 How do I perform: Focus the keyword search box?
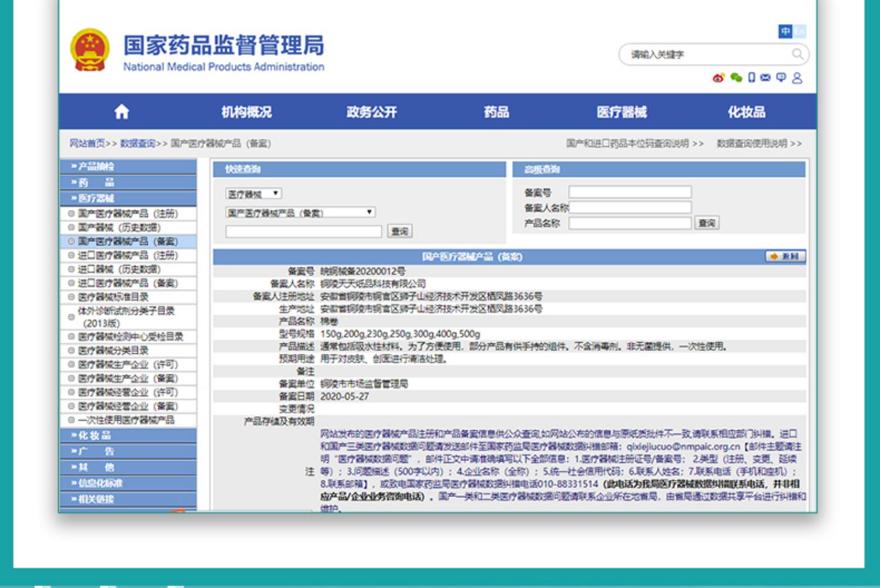point(707,55)
